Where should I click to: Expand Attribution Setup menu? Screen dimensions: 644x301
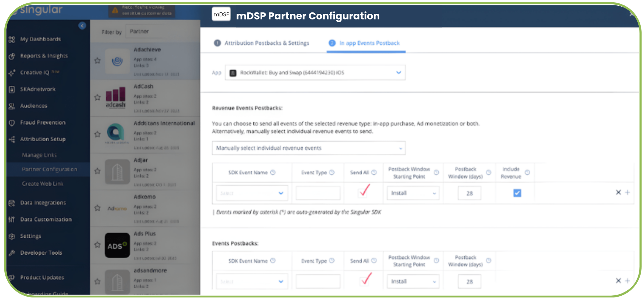43,139
